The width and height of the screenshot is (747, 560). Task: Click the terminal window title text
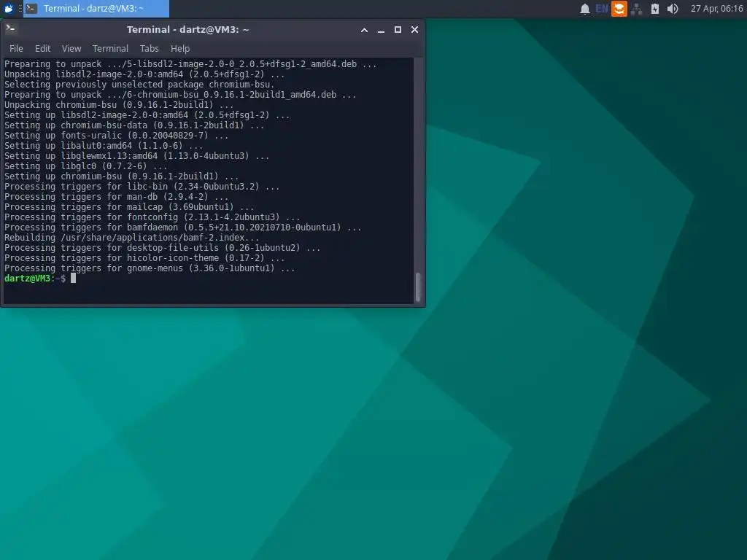187,29
